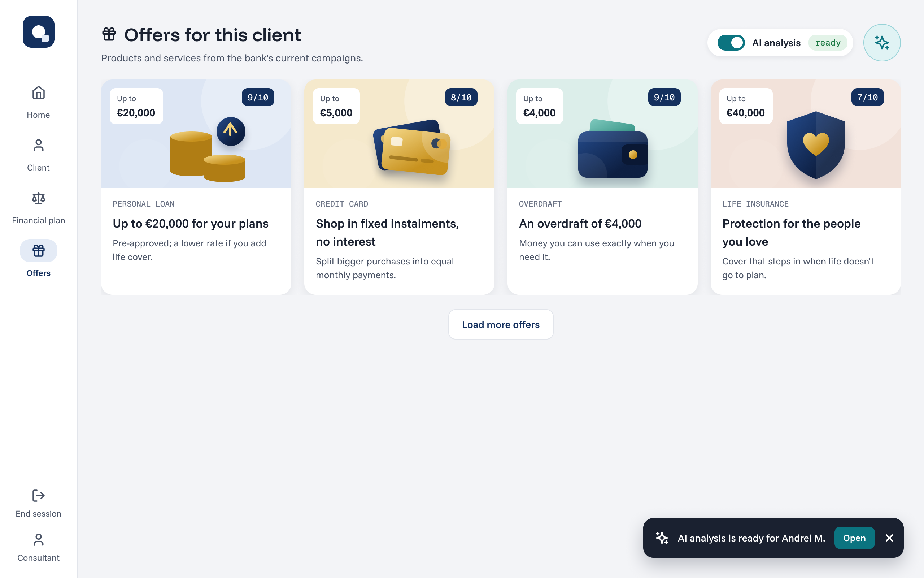Image resolution: width=924 pixels, height=578 pixels.
Task: Open the Consultant profile icon
Action: 39,540
